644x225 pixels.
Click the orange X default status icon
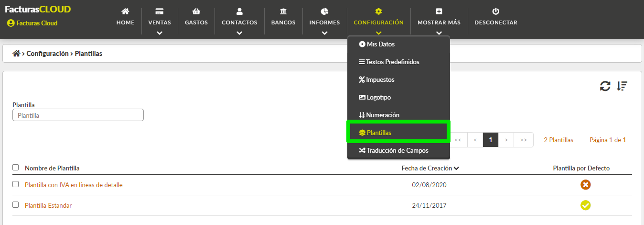(586, 185)
